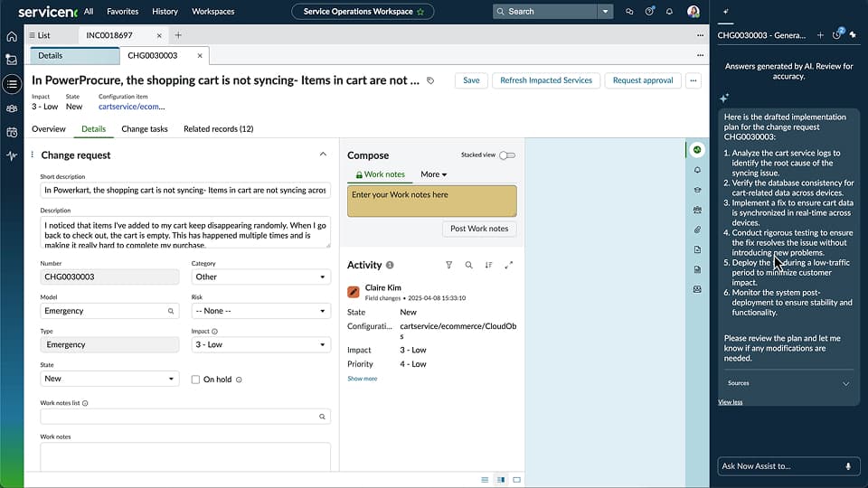This screenshot has width=868, height=488.
Task: Open the Category dropdown showing Other
Action: [260, 277]
